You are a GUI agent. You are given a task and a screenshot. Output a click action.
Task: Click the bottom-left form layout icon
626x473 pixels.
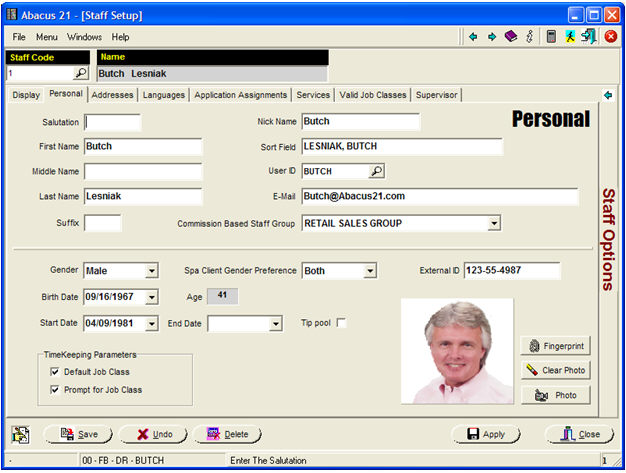pyautogui.click(x=21, y=434)
